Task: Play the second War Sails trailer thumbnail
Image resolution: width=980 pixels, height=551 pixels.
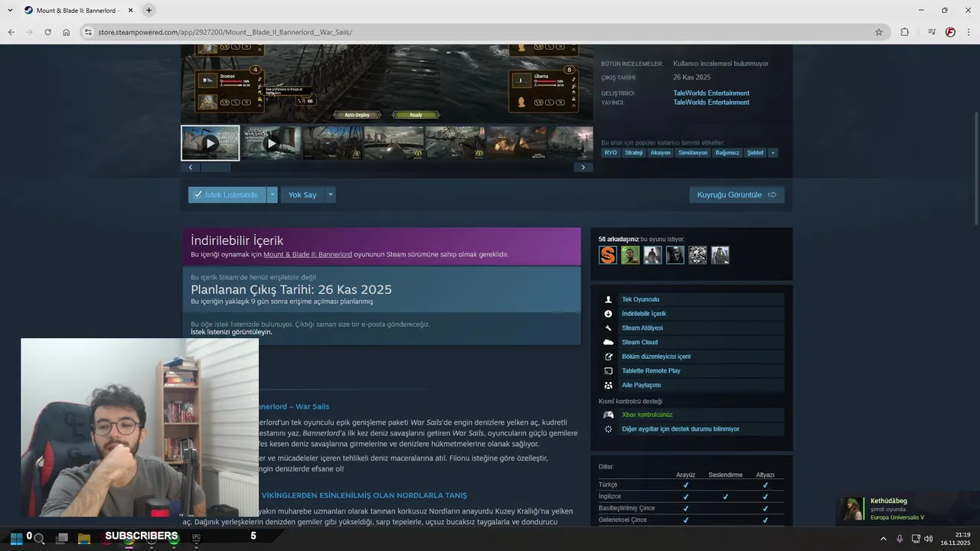Action: [x=271, y=143]
